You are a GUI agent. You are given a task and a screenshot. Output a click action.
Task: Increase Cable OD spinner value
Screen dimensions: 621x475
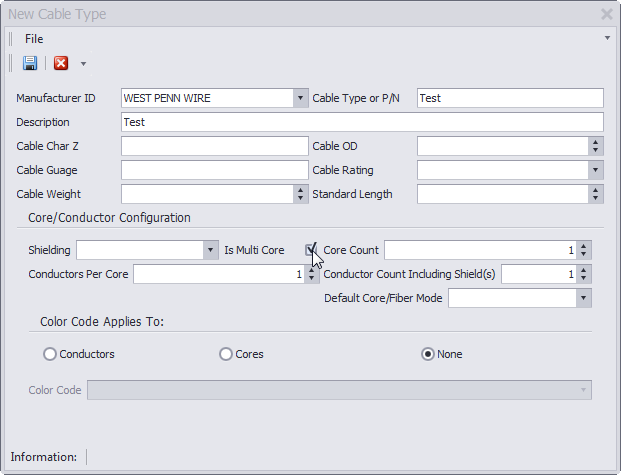595,142
